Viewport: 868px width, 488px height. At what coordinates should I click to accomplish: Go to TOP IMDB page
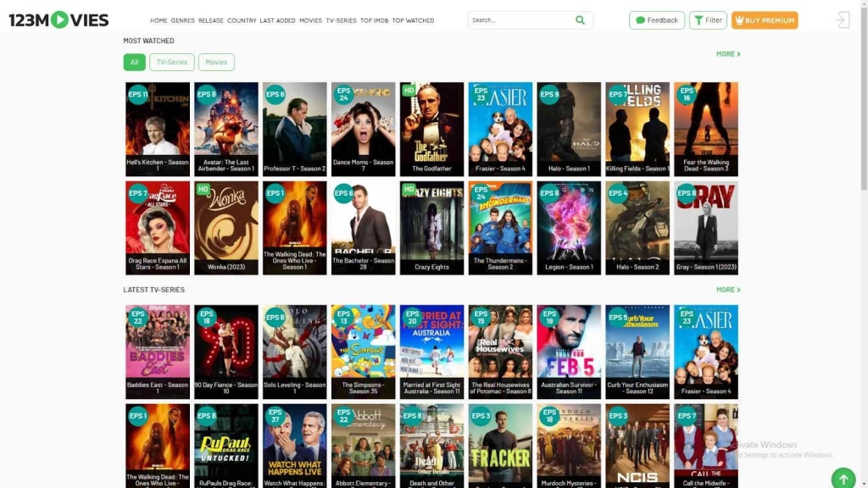[x=374, y=20]
